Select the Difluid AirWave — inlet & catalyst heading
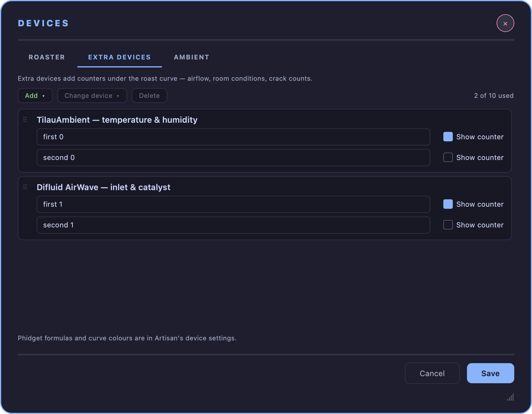 point(103,187)
